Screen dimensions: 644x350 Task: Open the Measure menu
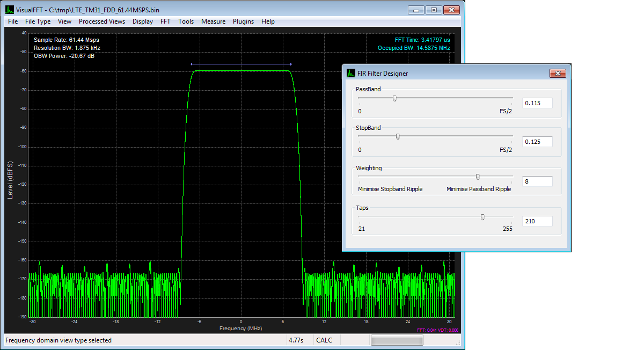[213, 21]
